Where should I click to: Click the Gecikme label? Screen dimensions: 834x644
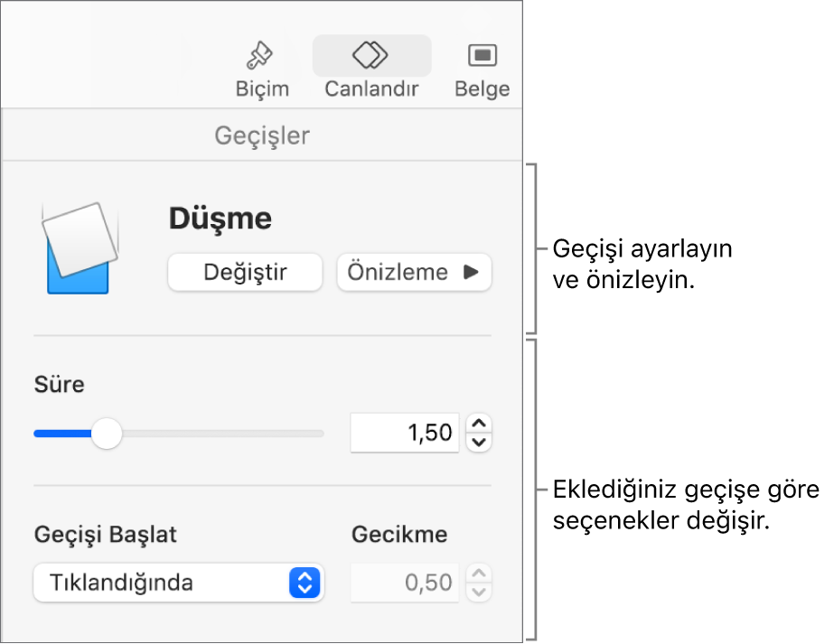(x=399, y=535)
